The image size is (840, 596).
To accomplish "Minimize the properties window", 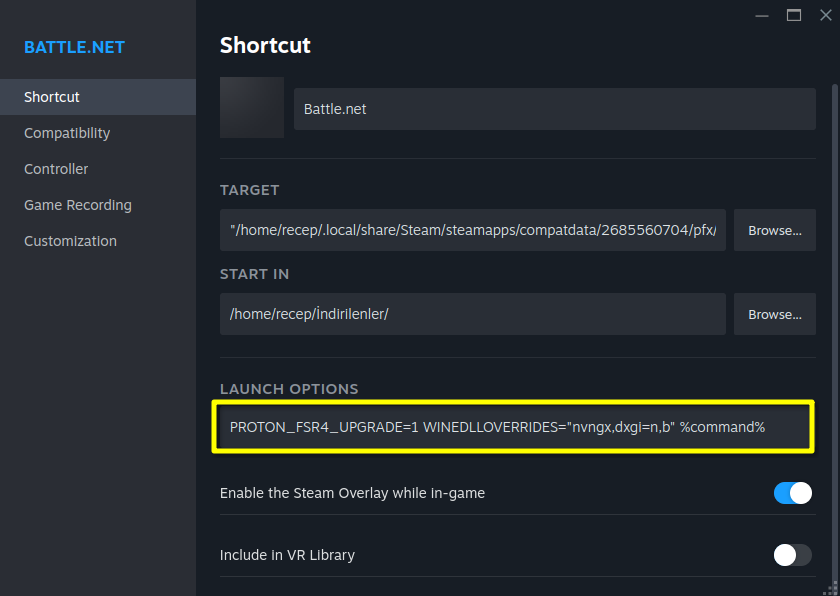I will pos(762,16).
